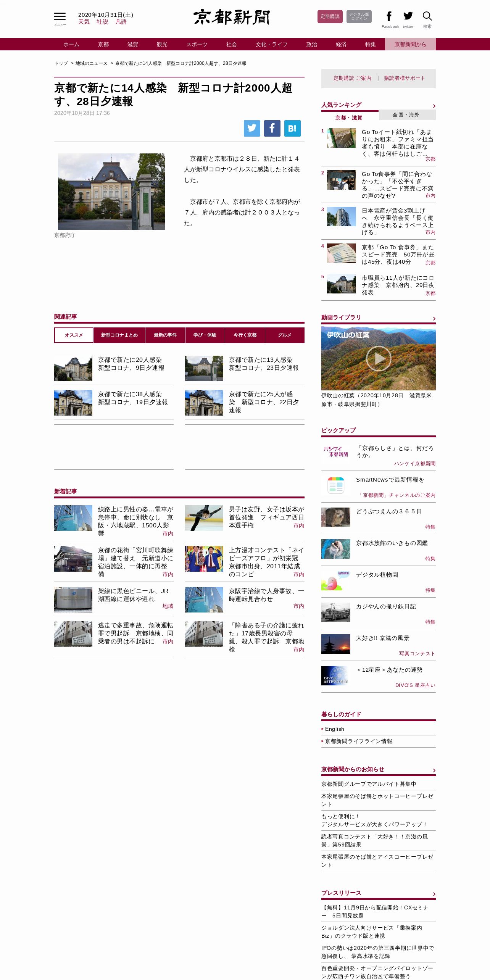490x980 pixels.
Task: Open the スポーツ nav item
Action: pos(197,44)
